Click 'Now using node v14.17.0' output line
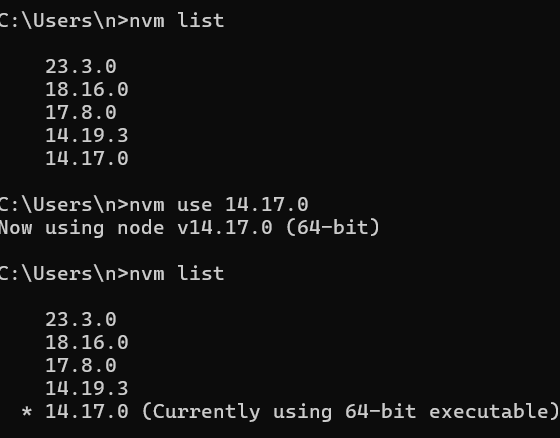Screen dimensions: 560x438 [x=136, y=228]
